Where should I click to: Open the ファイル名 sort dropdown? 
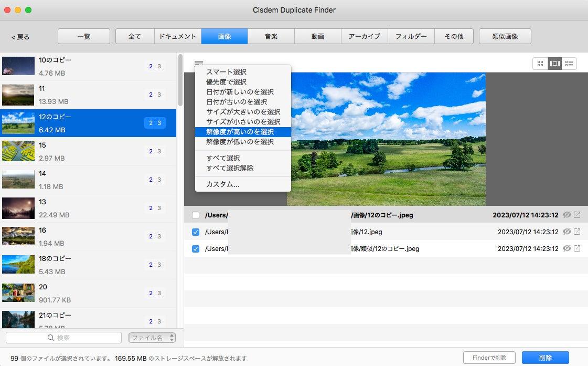152,338
